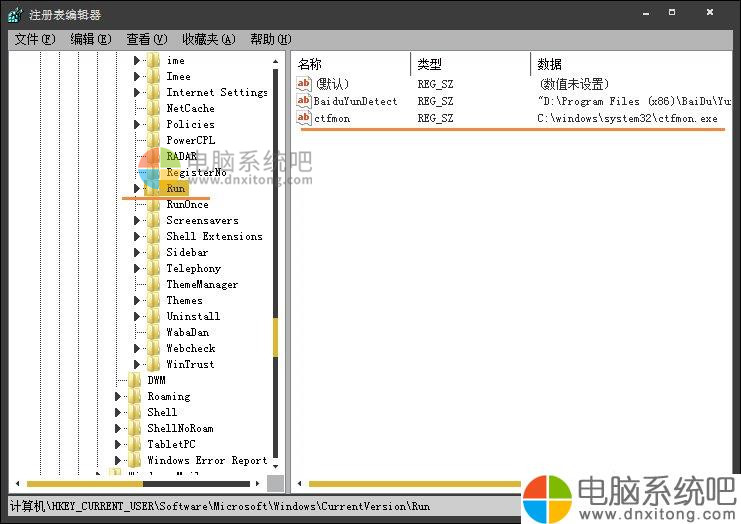
Task: Click the 名称 column header
Action: pyautogui.click(x=310, y=64)
